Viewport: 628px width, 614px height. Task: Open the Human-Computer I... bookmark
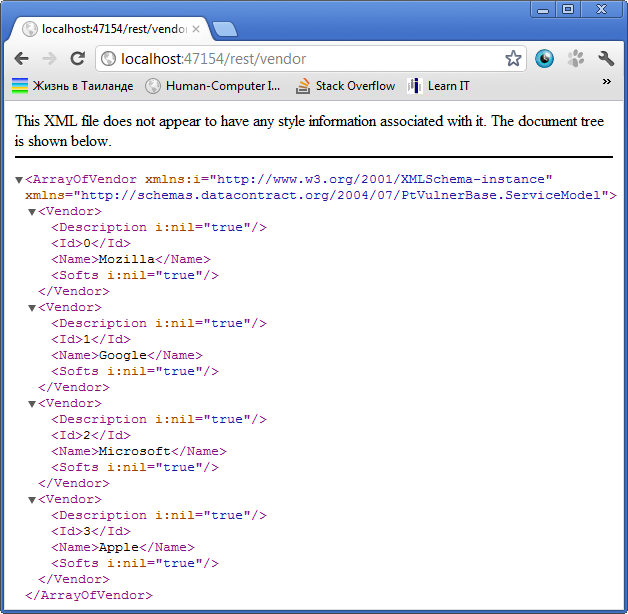[x=212, y=86]
